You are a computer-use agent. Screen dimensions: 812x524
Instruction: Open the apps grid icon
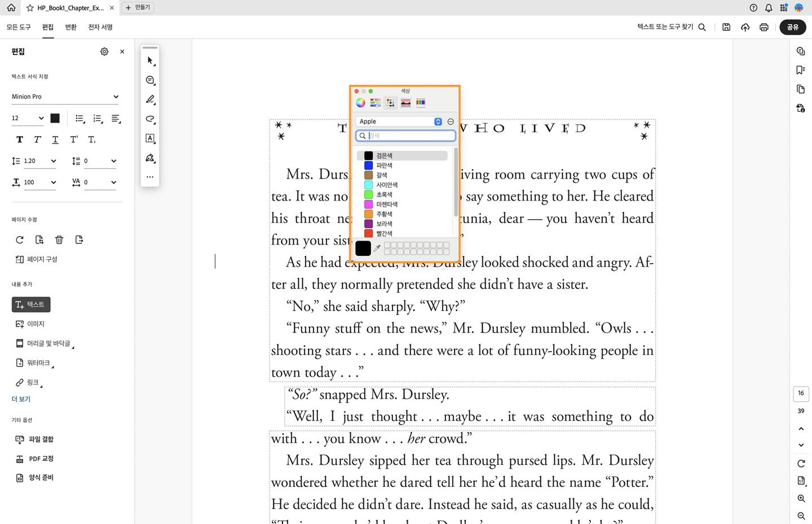[x=784, y=8]
